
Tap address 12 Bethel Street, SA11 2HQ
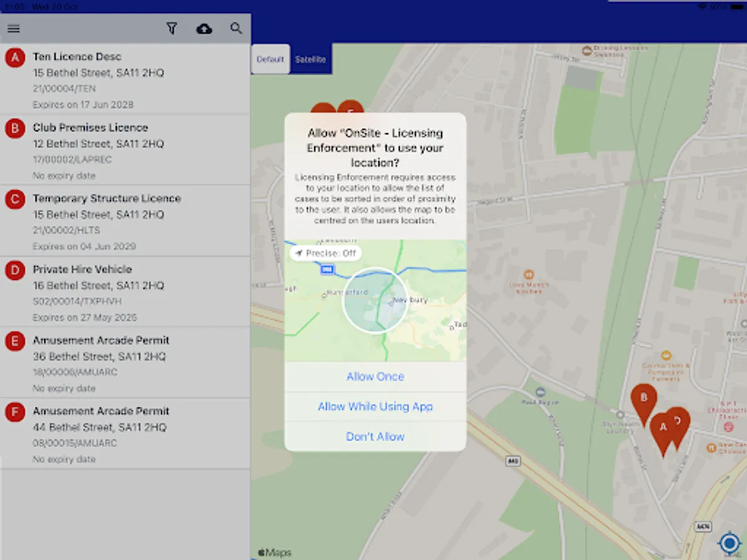[x=98, y=144]
